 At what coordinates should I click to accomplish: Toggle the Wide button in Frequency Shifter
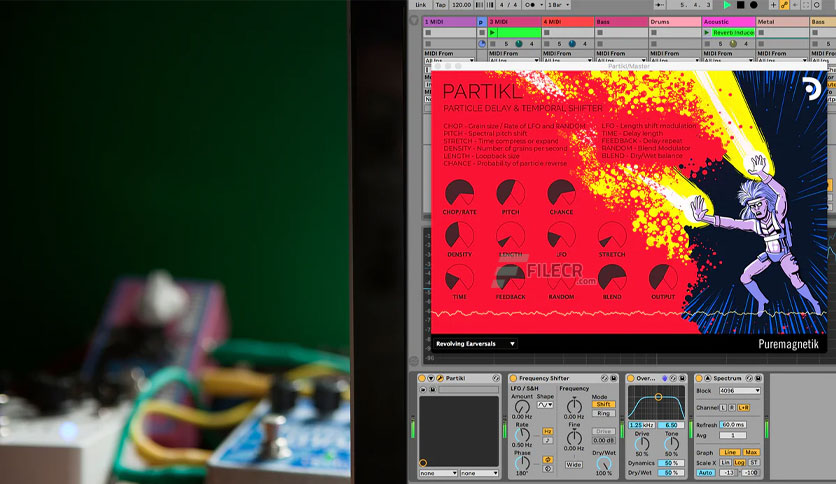tap(574, 465)
